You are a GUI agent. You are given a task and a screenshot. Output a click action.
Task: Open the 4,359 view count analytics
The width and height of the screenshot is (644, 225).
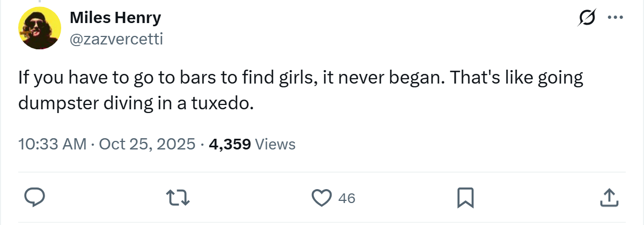click(x=230, y=144)
